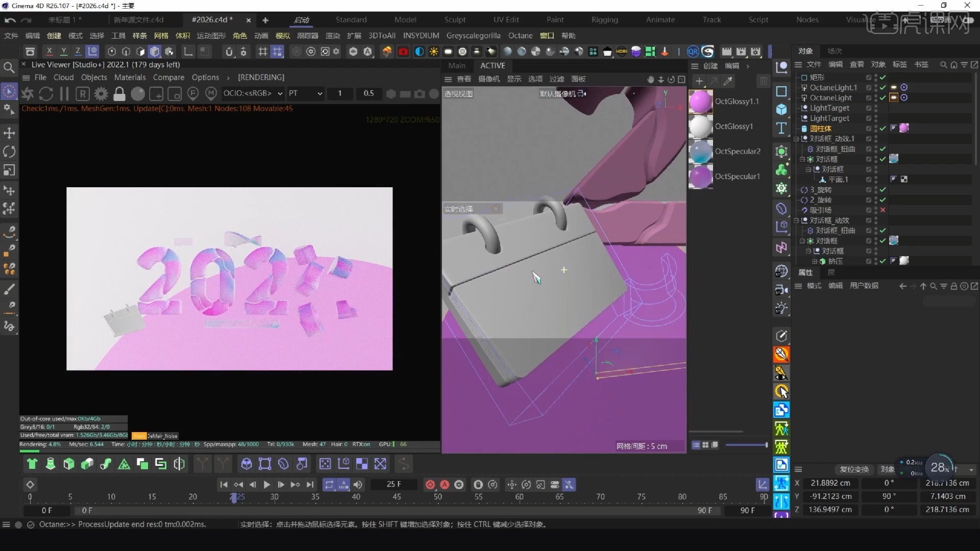This screenshot has height=551, width=980.
Task: Pause the Live Viewer rendering
Action: click(64, 94)
